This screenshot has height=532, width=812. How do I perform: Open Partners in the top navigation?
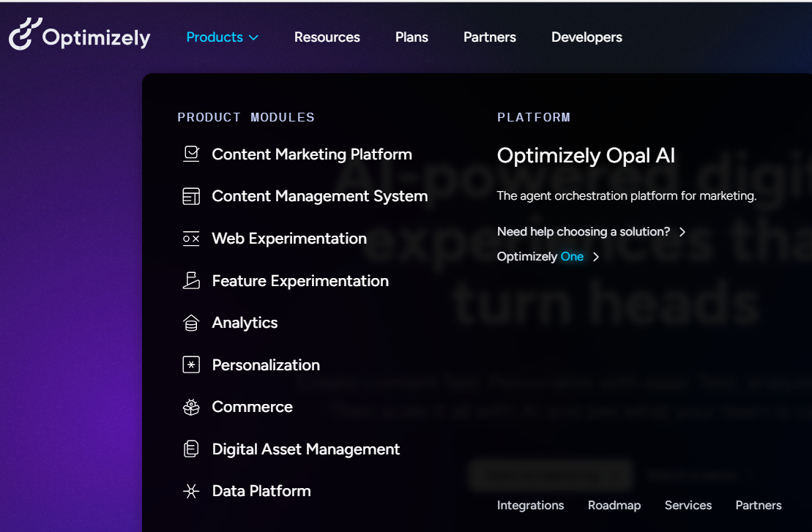coord(489,37)
